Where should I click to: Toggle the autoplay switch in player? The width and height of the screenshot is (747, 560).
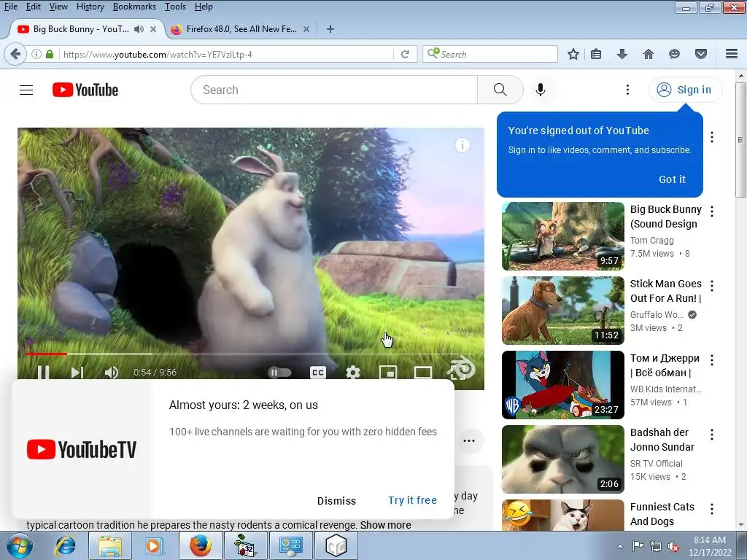(279, 373)
